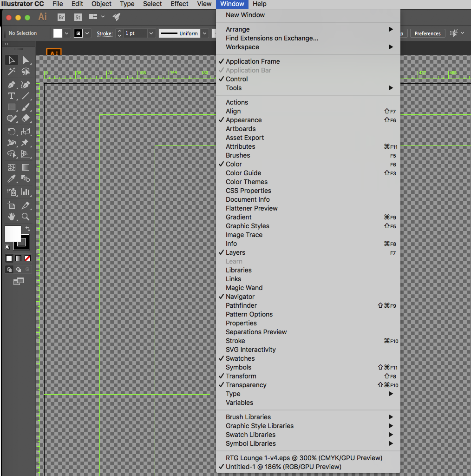Click Find Extensions on Exchange
The width and height of the screenshot is (471, 476).
click(308, 38)
